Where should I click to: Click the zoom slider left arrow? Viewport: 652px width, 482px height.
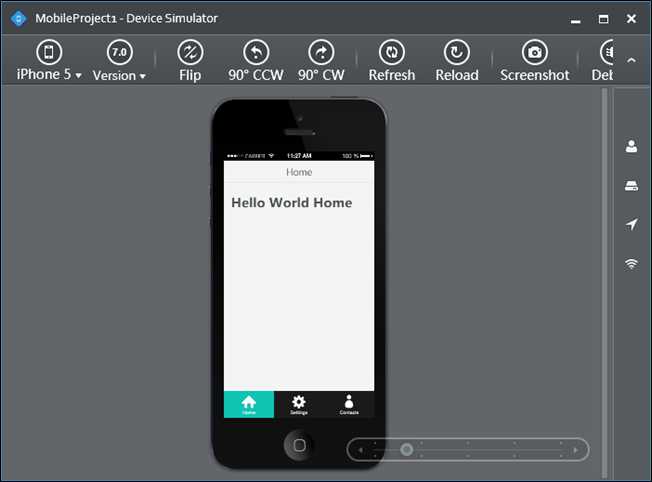pyautogui.click(x=361, y=450)
